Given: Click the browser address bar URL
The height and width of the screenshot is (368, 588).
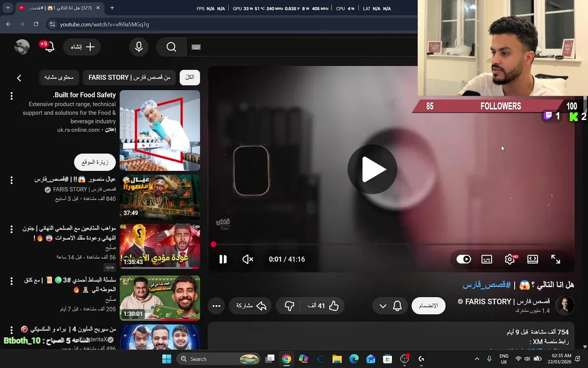Looking at the screenshot, I should [x=105, y=25].
